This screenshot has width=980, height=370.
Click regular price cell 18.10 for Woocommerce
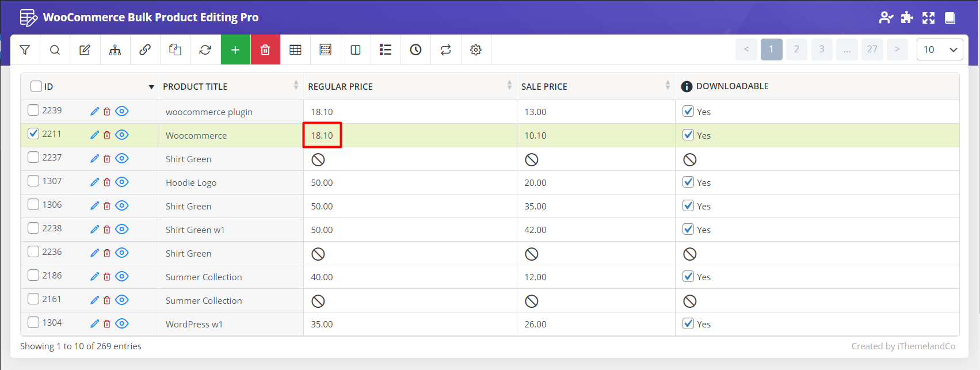[x=322, y=135]
